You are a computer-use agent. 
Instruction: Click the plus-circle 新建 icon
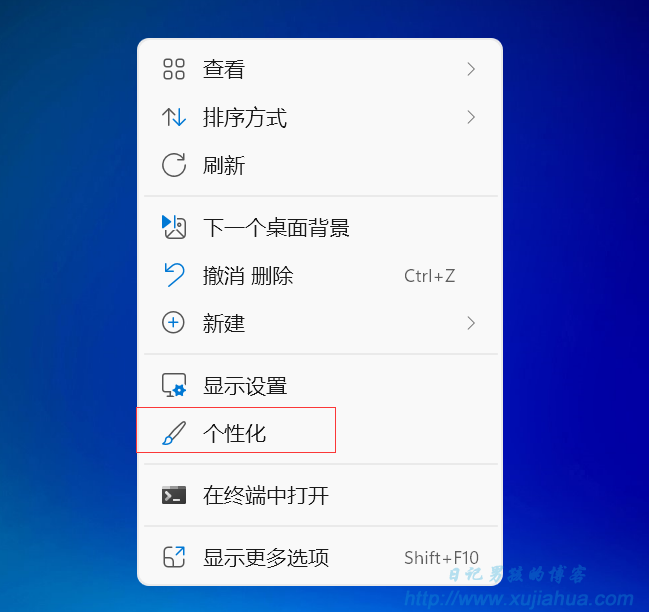tap(173, 322)
